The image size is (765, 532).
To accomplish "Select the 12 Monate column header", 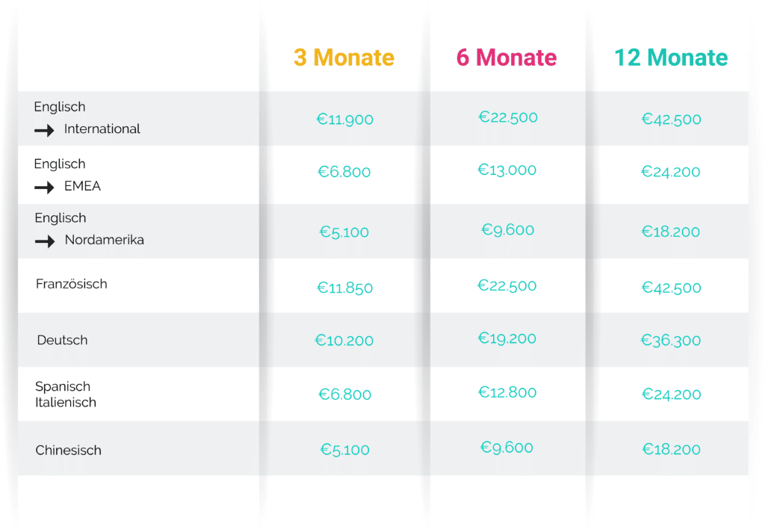I will pyautogui.click(x=671, y=58).
